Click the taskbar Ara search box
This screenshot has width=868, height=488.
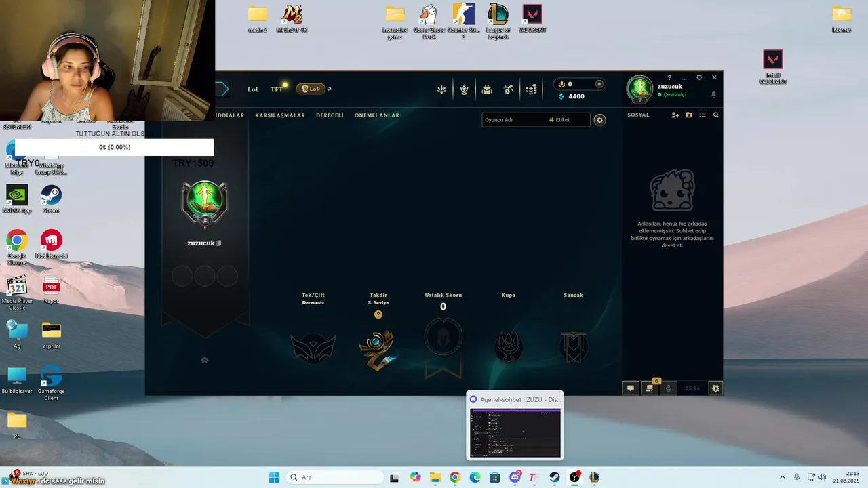coord(335,477)
